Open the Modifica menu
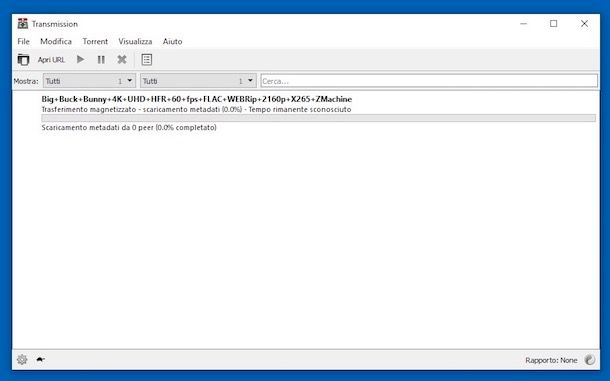610x381 pixels. click(x=56, y=41)
